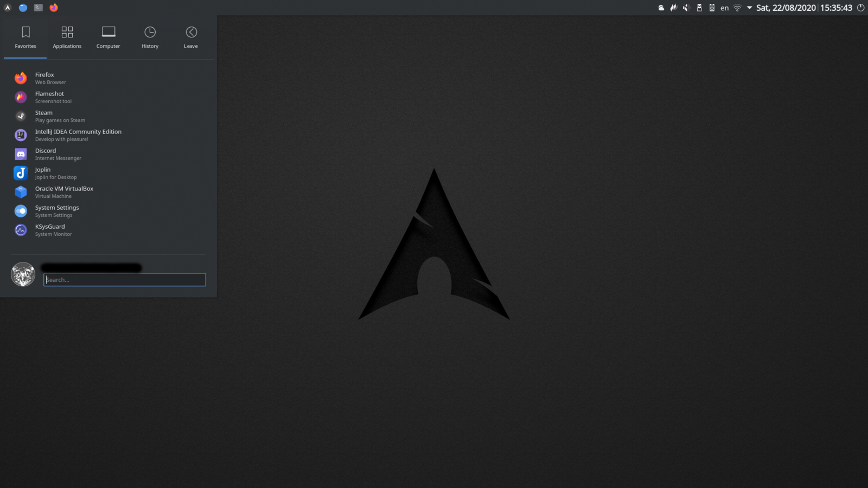The height and width of the screenshot is (488, 868).
Task: Launch Firefox from the Favorites list
Action: click(x=108, y=78)
